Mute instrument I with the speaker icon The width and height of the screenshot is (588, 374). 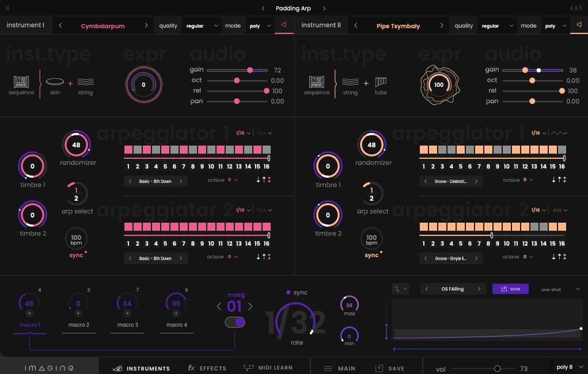[283, 25]
